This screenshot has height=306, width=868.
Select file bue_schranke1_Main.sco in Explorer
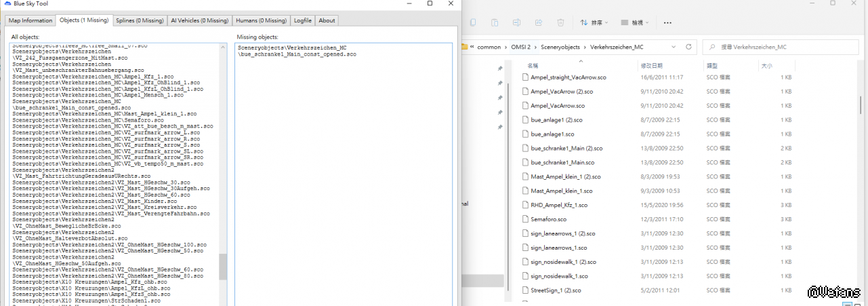(562, 162)
